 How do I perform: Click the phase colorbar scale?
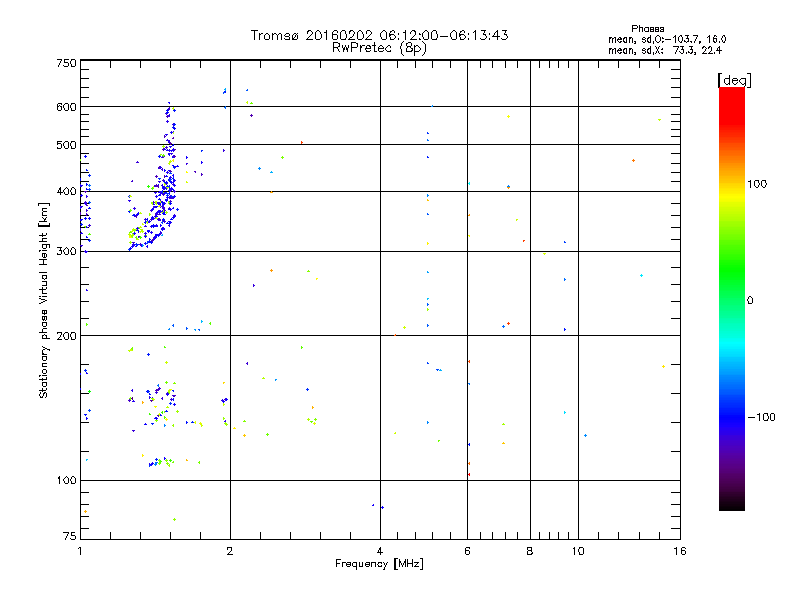(x=732, y=298)
